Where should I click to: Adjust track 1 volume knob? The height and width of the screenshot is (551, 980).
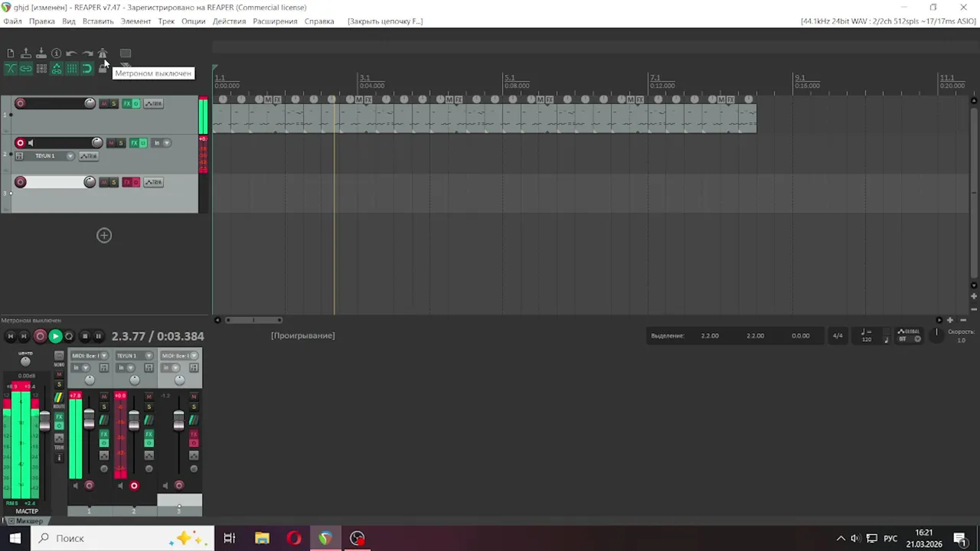click(x=90, y=103)
